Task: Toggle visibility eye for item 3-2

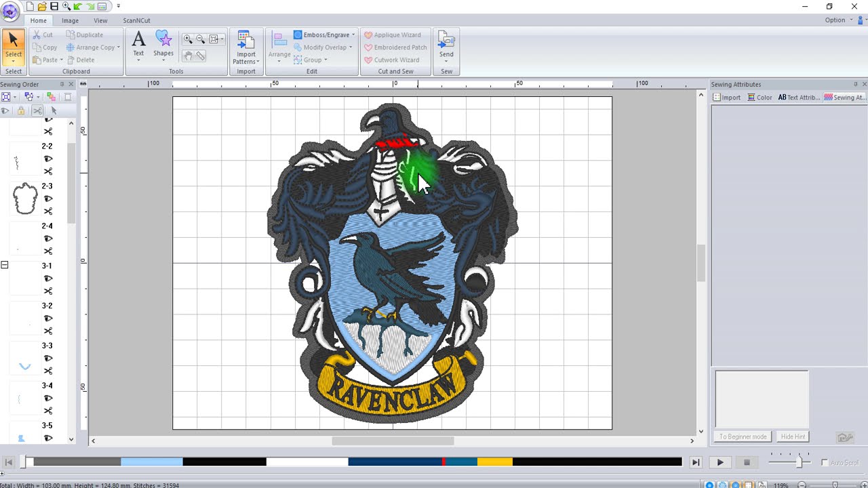Action: tap(48, 319)
